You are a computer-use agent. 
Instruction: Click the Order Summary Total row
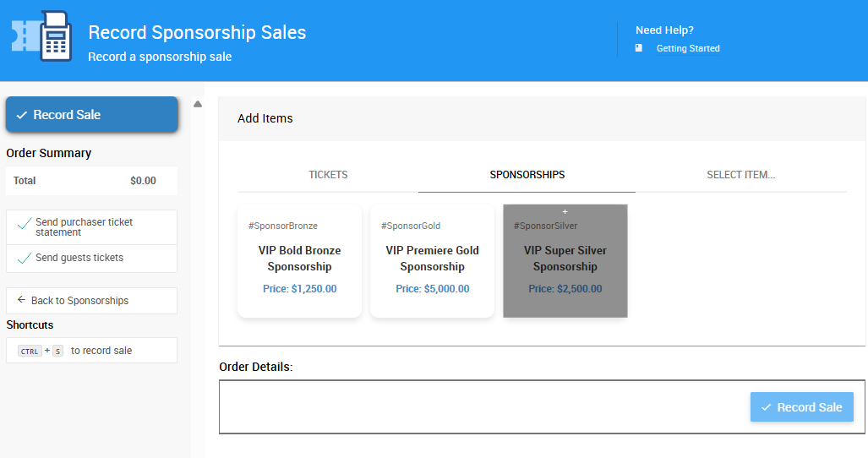tap(92, 181)
